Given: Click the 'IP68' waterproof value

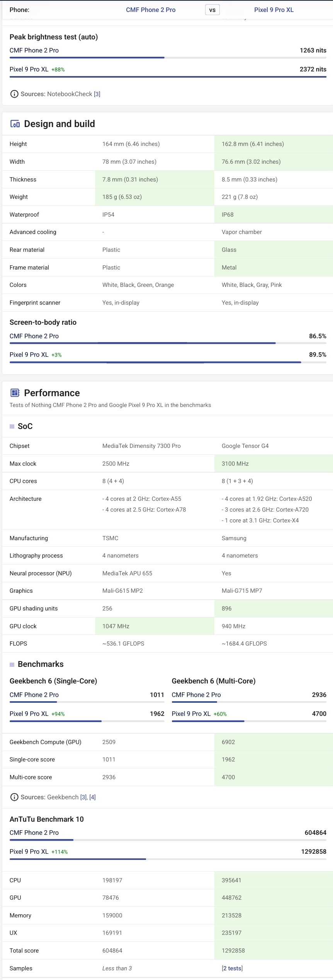Looking at the screenshot, I should [x=228, y=215].
